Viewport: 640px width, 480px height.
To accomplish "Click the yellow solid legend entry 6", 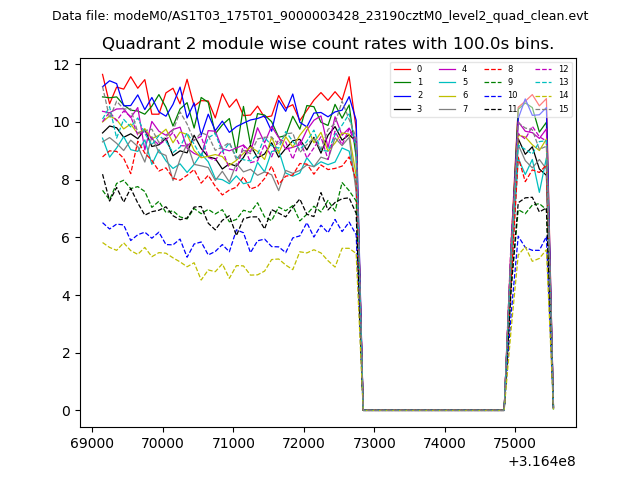I will click(x=447, y=95).
